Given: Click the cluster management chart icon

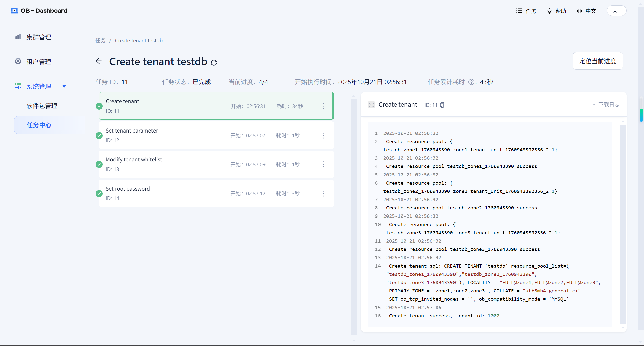Looking at the screenshot, I should (18, 37).
